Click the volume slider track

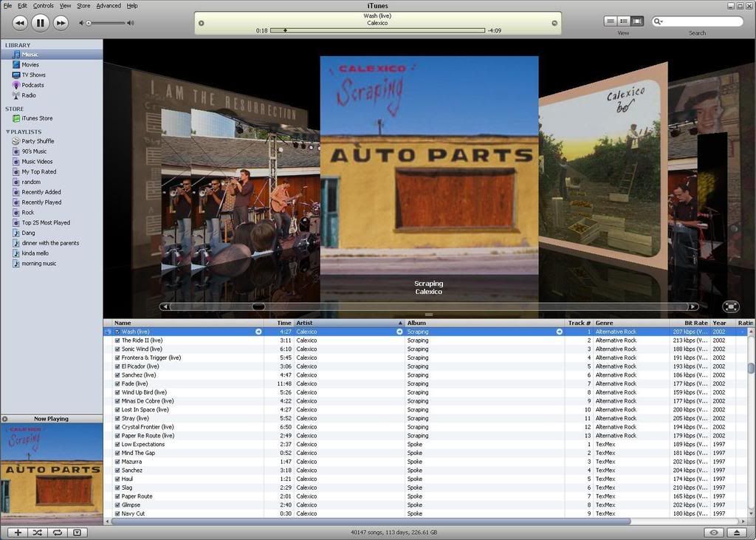pyautogui.click(x=106, y=23)
